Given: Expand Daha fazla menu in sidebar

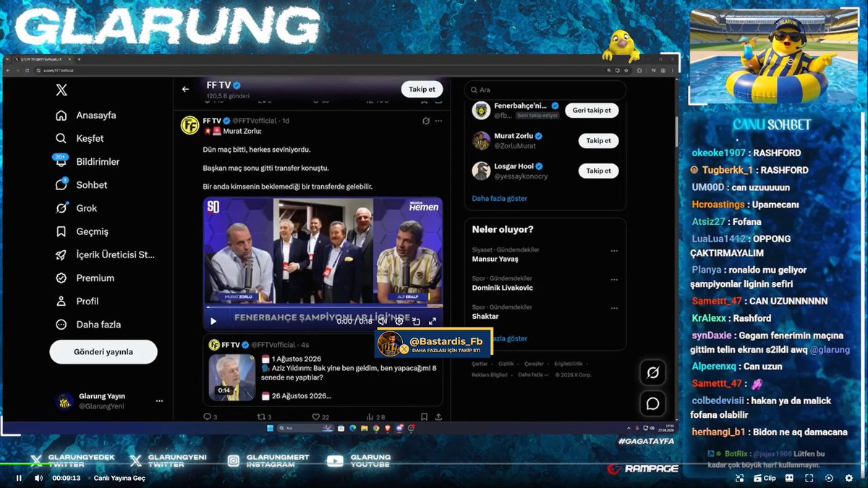Looking at the screenshot, I should (88, 325).
